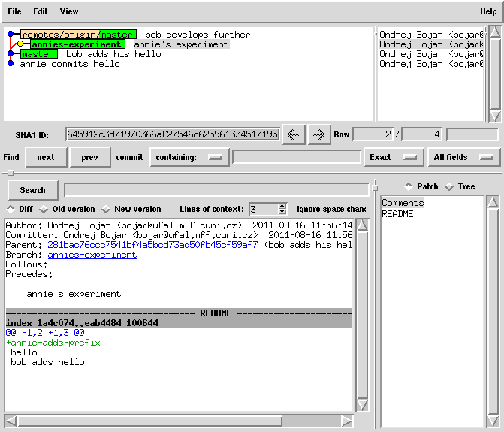The width and height of the screenshot is (504, 432).
Task: Click the green master branch label
Action: pyautogui.click(x=38, y=54)
